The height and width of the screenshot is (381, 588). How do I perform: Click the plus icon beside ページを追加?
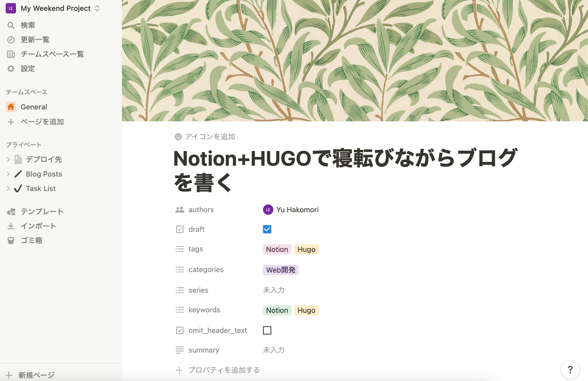(11, 122)
